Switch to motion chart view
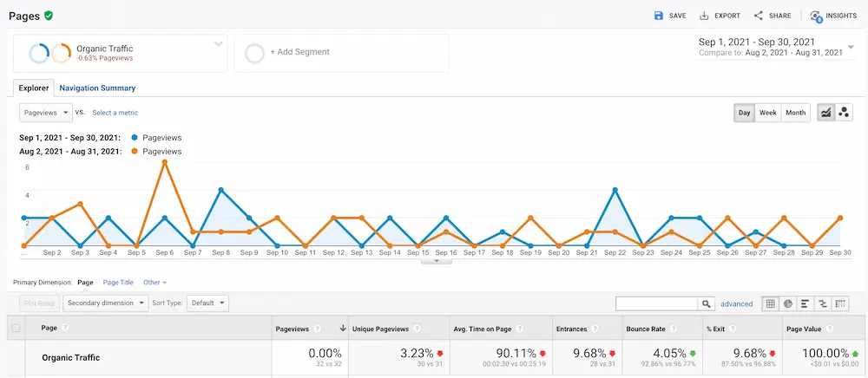Image resolution: width=868 pixels, height=378 pixels. tap(844, 113)
